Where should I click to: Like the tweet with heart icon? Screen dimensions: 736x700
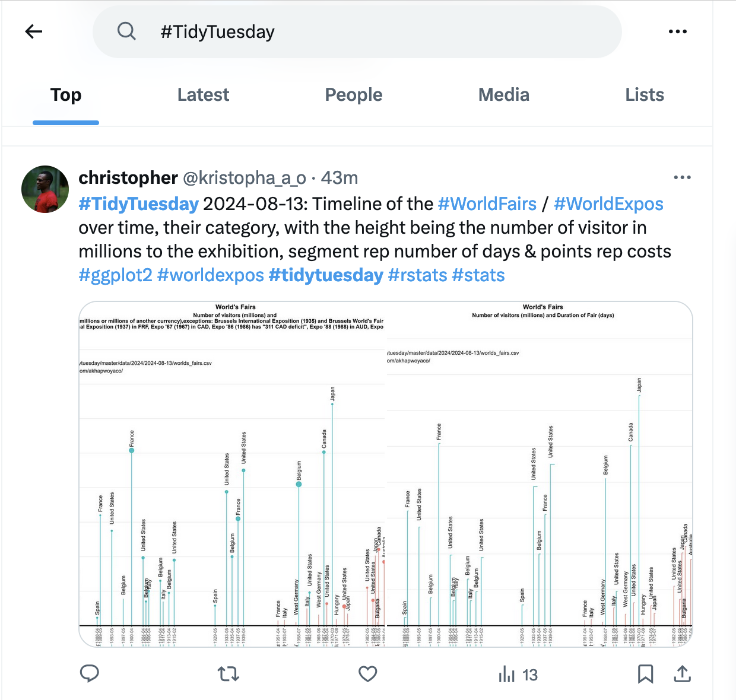pos(368,674)
